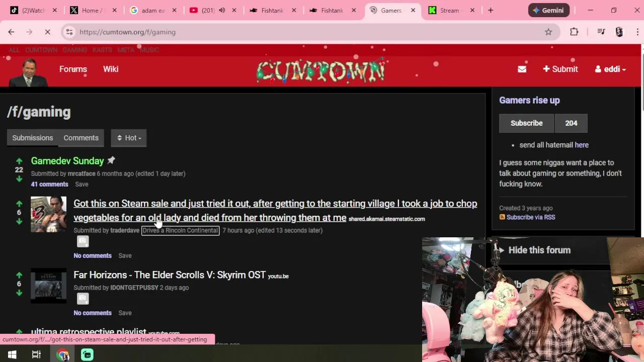Go to the KASTS forum link

pos(102,50)
